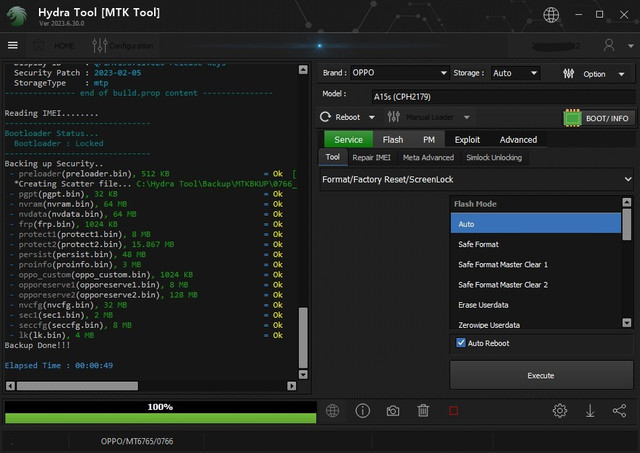Image resolution: width=640 pixels, height=453 pixels.
Task: Click the Flash Mode list scroll-up arrow
Action: click(x=627, y=202)
